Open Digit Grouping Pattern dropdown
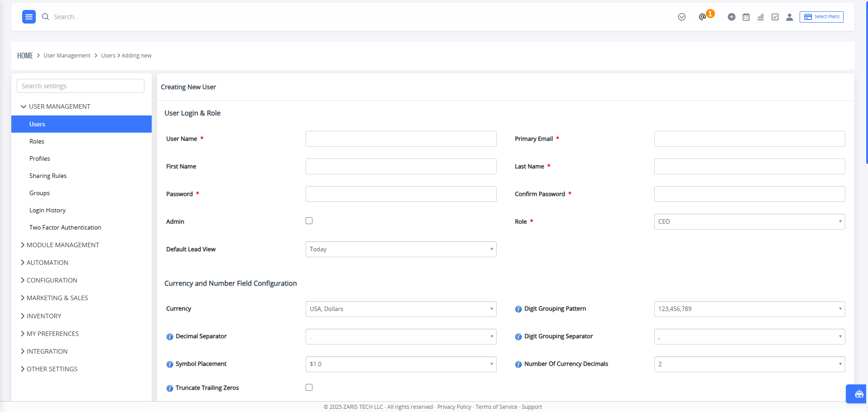Image resolution: width=868 pixels, height=412 pixels. (x=749, y=309)
